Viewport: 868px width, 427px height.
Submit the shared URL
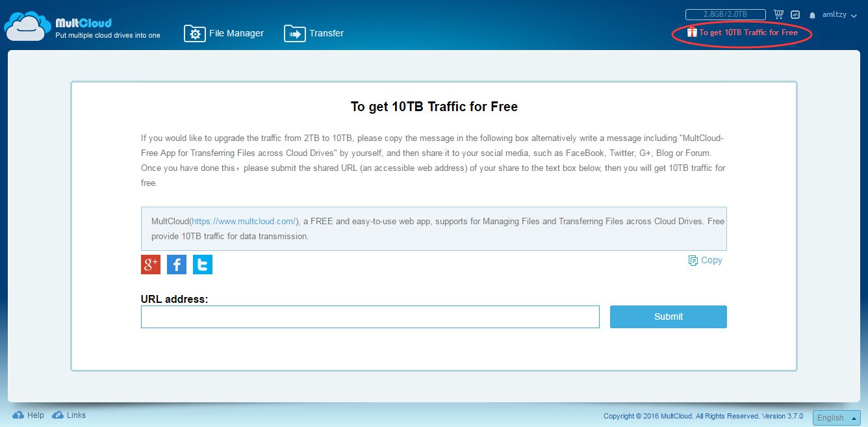[669, 317]
